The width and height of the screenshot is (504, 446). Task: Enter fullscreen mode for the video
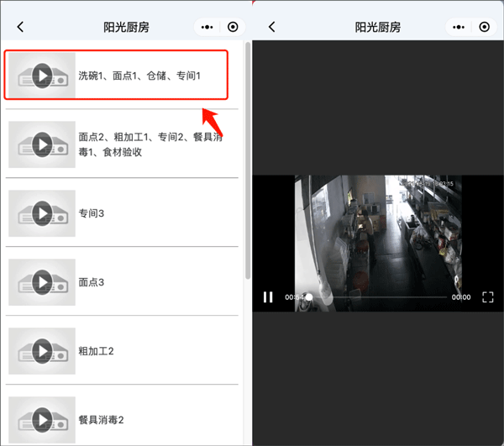point(488,297)
